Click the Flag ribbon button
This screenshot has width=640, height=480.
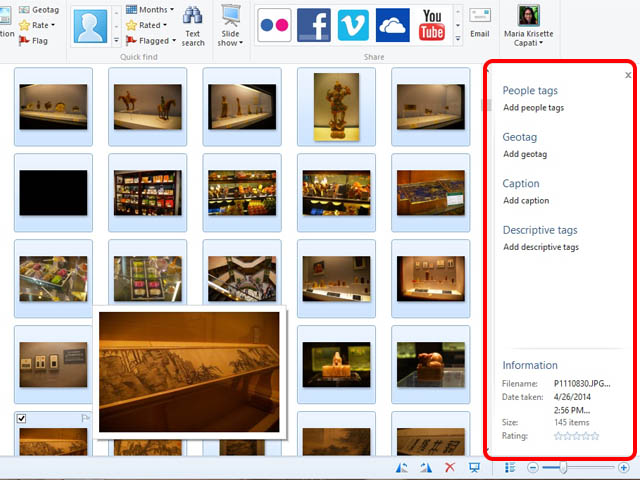(x=33, y=41)
